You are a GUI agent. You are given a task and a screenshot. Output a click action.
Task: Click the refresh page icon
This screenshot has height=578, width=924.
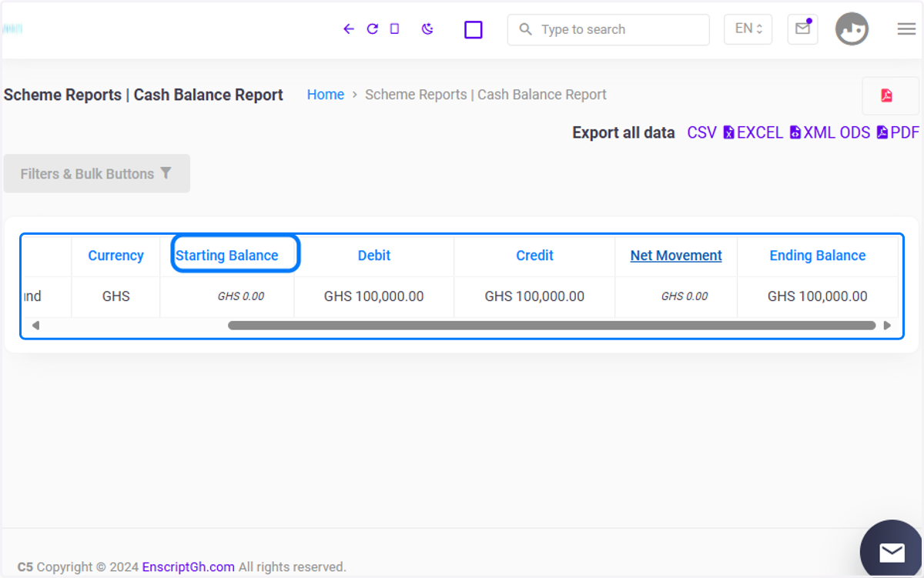[x=373, y=29]
